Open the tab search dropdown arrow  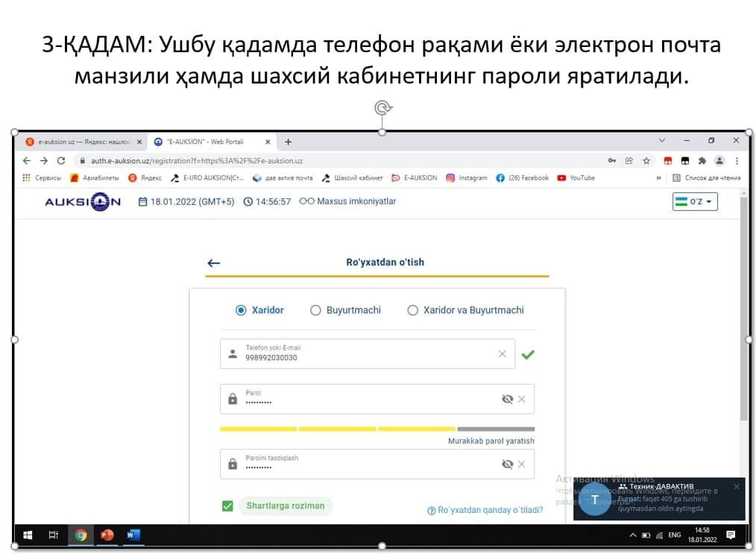click(x=662, y=140)
